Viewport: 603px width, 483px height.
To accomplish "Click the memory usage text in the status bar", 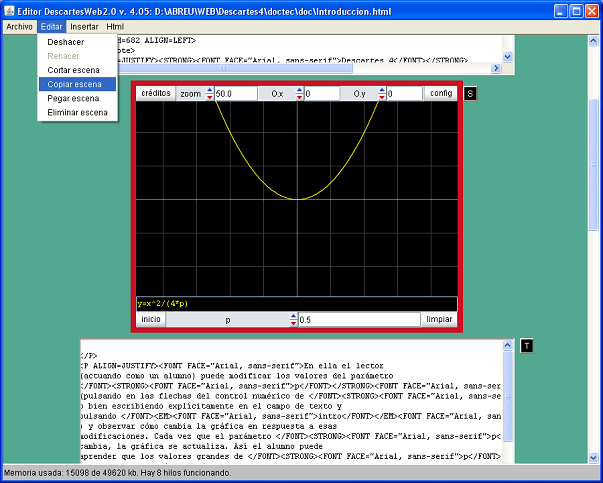I will click(x=117, y=473).
